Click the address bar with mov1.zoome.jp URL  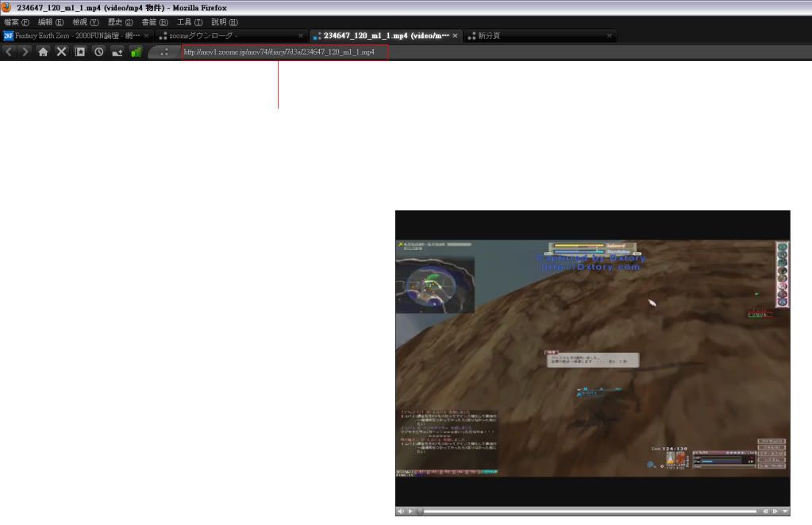285,52
